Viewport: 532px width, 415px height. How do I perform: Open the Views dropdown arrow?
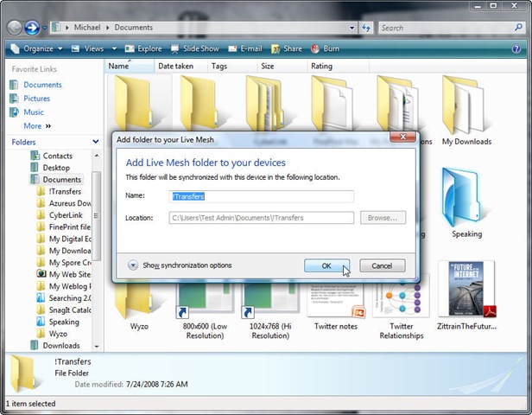[114, 49]
